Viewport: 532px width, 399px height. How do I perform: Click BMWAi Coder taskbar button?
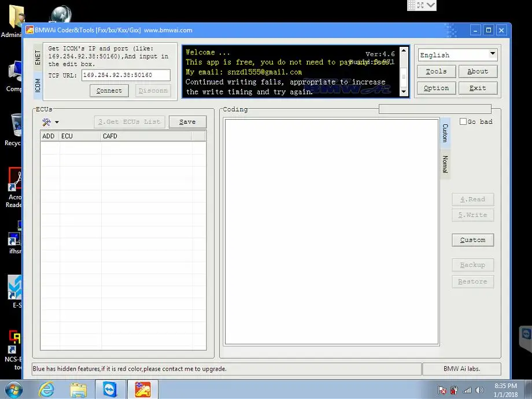pos(143,390)
